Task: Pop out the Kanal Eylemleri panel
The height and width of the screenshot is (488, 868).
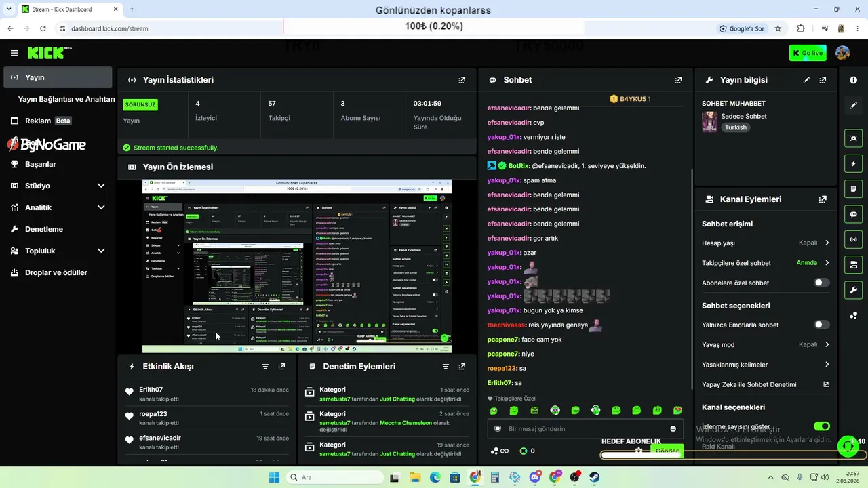Action: [x=823, y=199]
